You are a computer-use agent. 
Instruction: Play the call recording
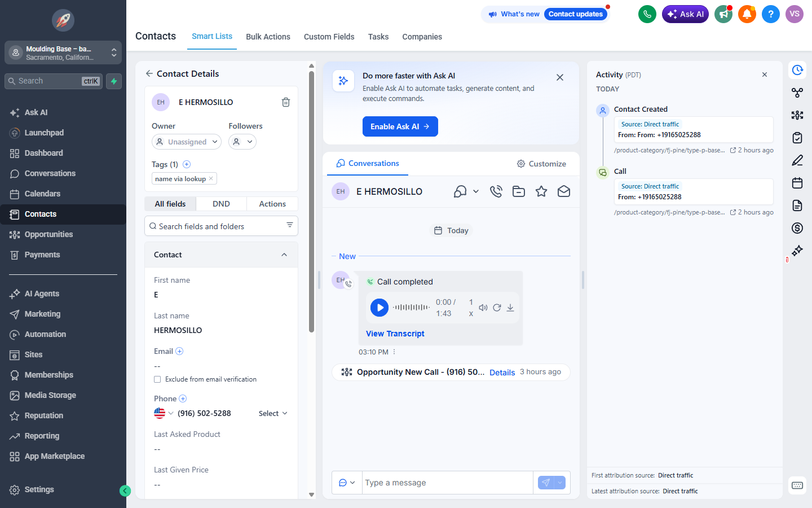[379, 308]
